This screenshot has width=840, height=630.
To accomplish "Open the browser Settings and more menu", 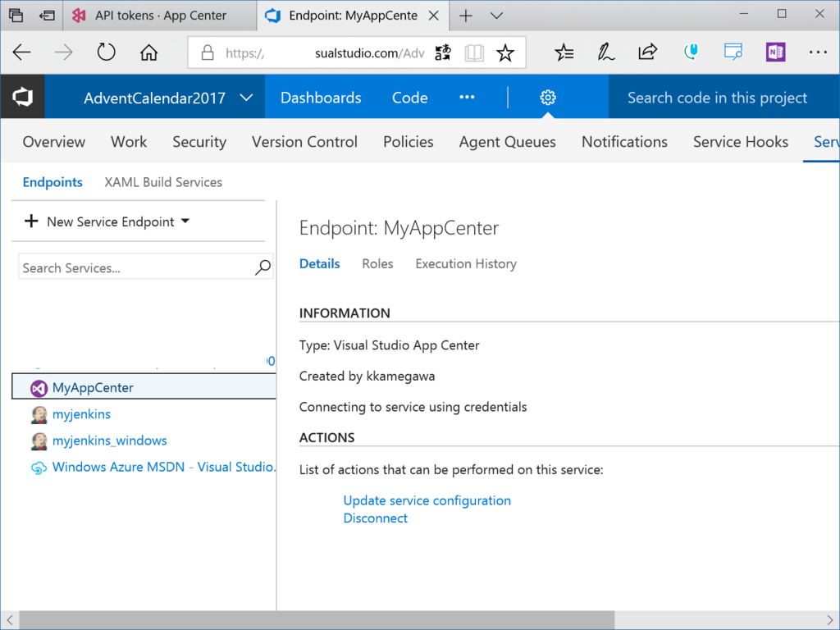I will 818,52.
